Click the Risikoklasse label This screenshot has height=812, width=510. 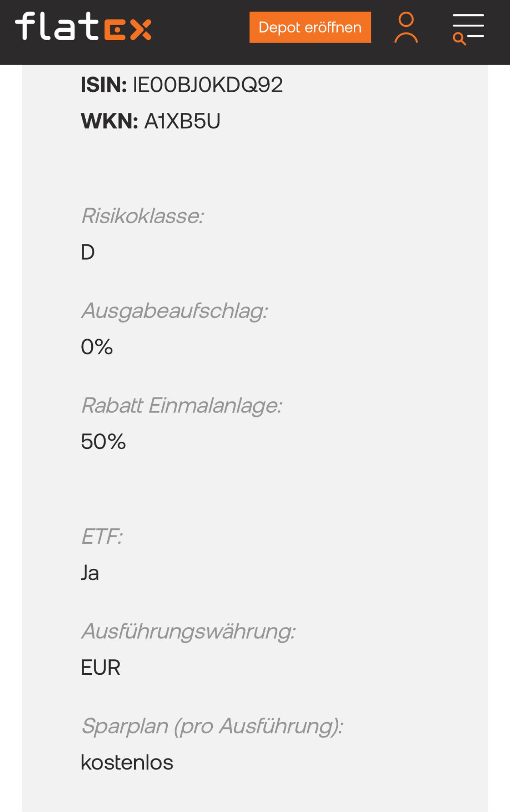click(143, 216)
